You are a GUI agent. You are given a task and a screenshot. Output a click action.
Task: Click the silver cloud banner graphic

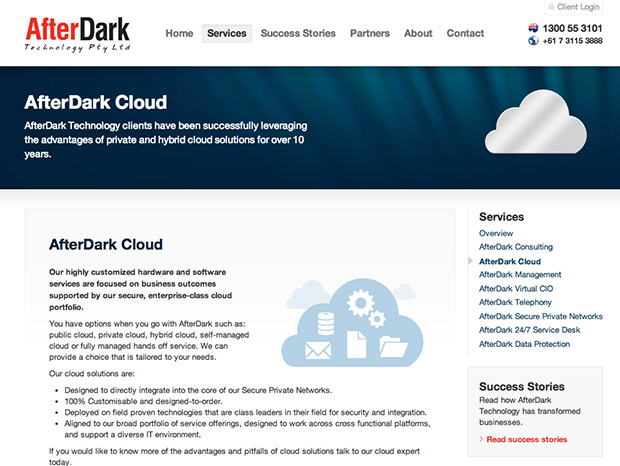pyautogui.click(x=536, y=122)
